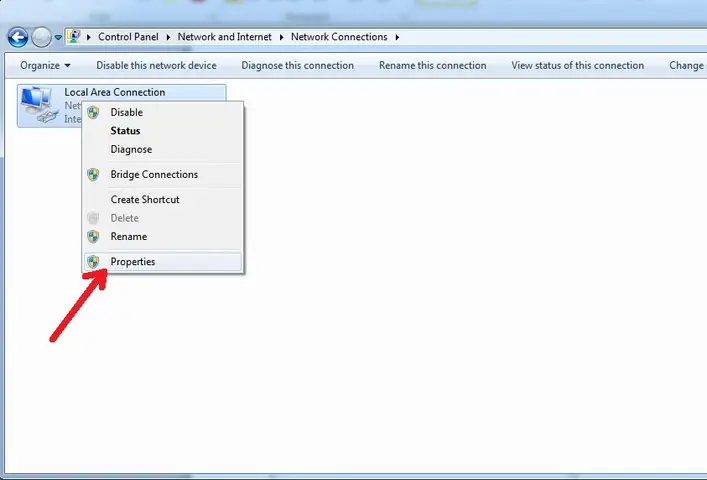Click the shield icon beside Disable

(x=93, y=112)
